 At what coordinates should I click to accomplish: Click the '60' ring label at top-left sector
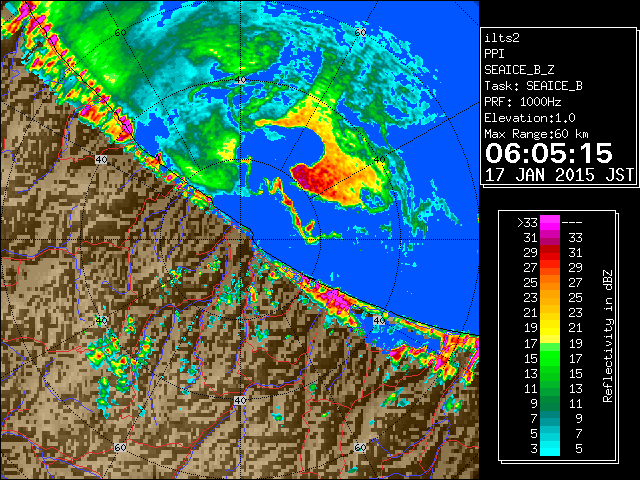pyautogui.click(x=120, y=32)
